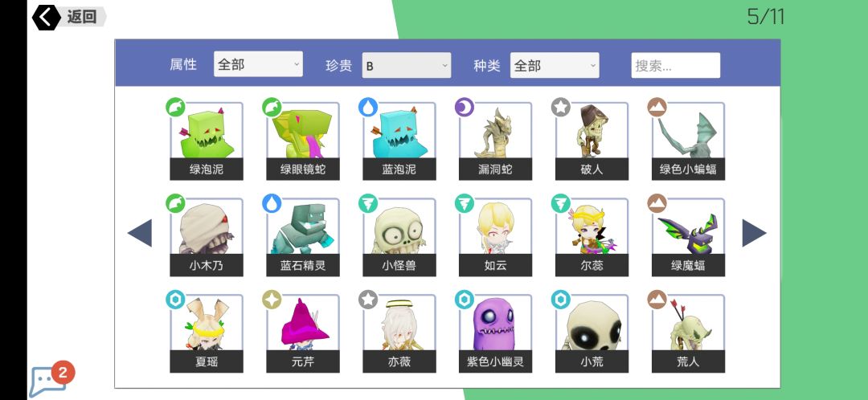The width and height of the screenshot is (868, 400).
Task: Click the water-drop element badge on 蓝泡泥
Action: click(x=368, y=107)
